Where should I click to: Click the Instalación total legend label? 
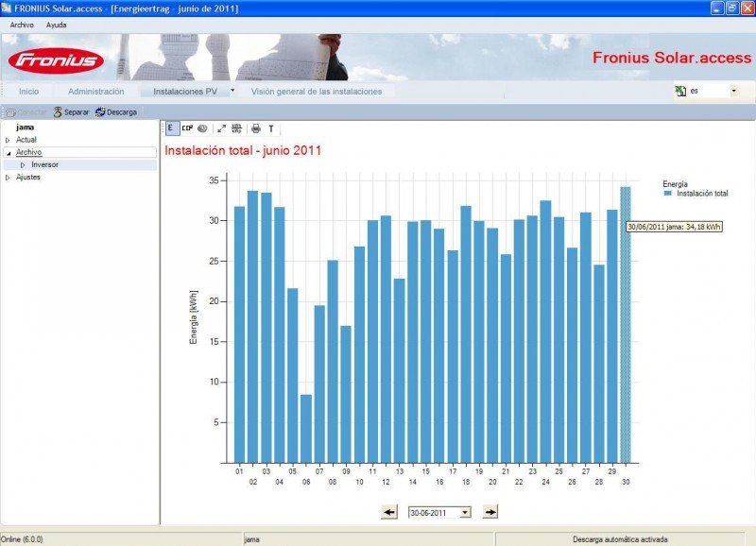click(702, 194)
